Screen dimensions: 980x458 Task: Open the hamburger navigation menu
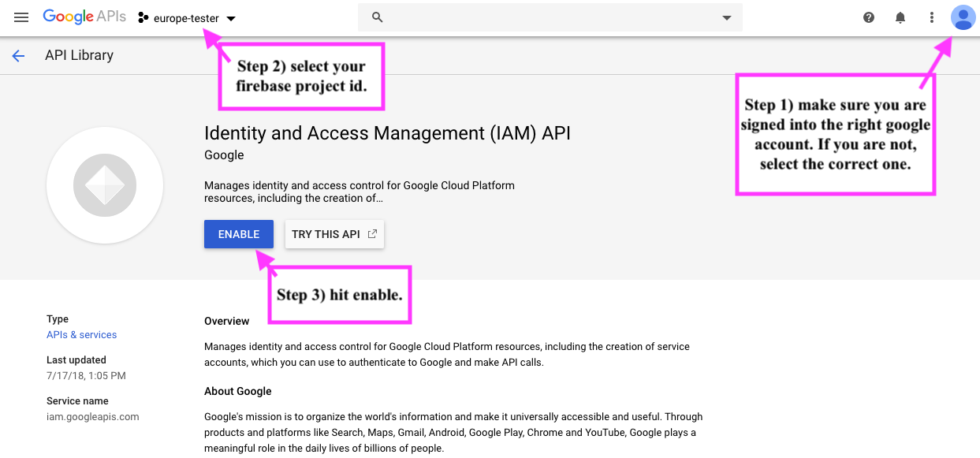click(21, 17)
